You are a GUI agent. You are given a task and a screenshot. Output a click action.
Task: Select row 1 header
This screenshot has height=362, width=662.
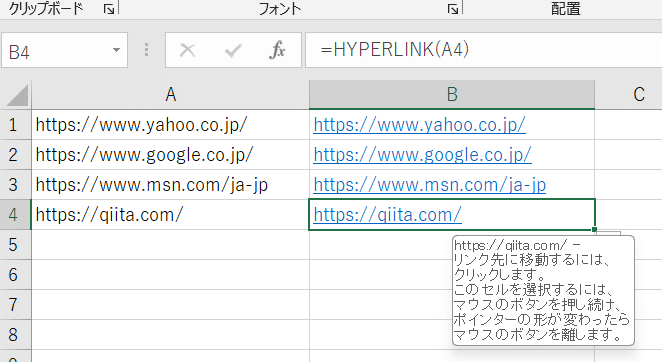click(x=16, y=125)
